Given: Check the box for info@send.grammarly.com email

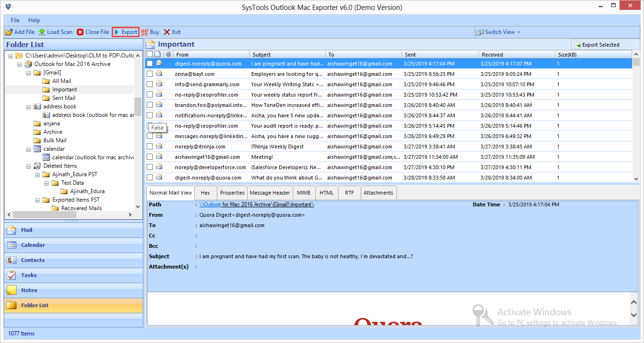Looking at the screenshot, I should [149, 84].
